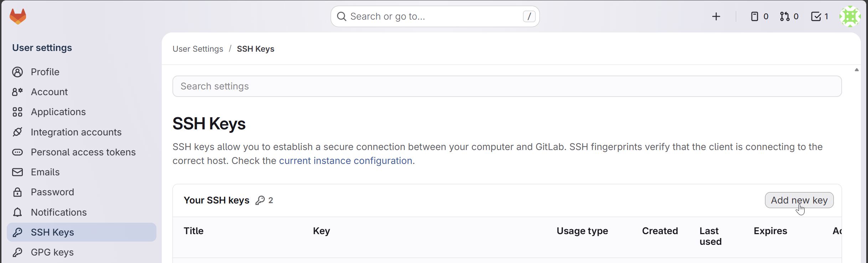The height and width of the screenshot is (263, 868).
Task: Click the Applications grid icon
Action: coord(18,112)
